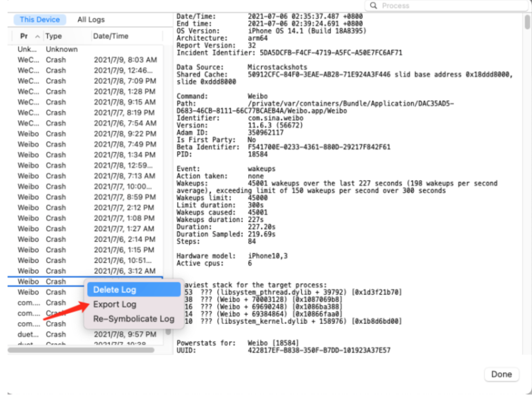Click the search magnifier icon
The image size is (532, 395).
tap(373, 5)
